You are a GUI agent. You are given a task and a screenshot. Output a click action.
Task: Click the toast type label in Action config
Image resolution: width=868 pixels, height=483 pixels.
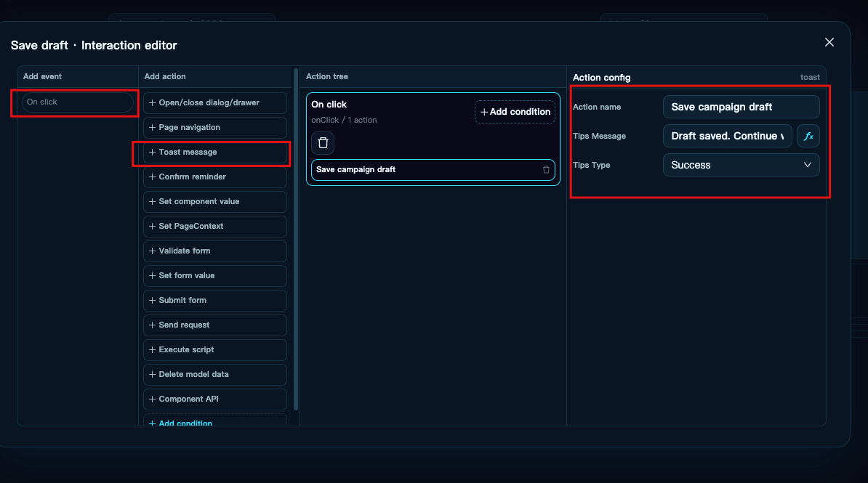point(810,78)
